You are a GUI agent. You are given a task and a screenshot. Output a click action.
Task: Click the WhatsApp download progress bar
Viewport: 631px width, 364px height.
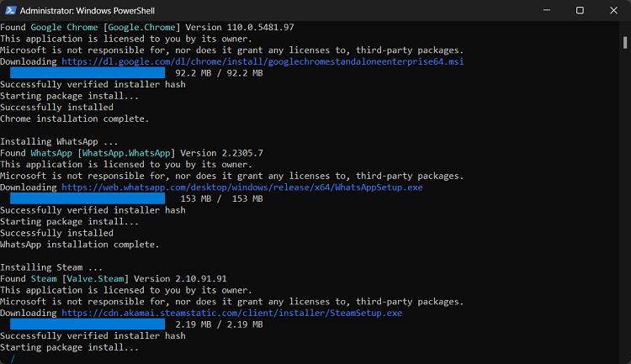tap(87, 198)
